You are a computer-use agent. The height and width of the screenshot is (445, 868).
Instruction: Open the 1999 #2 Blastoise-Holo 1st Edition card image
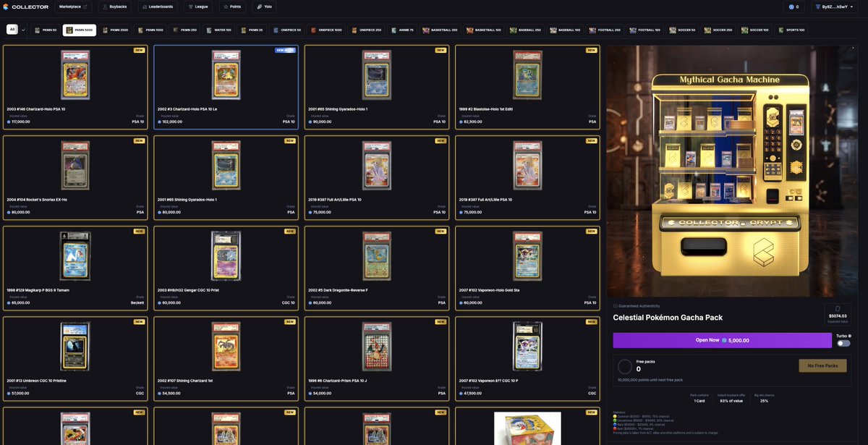527,75
